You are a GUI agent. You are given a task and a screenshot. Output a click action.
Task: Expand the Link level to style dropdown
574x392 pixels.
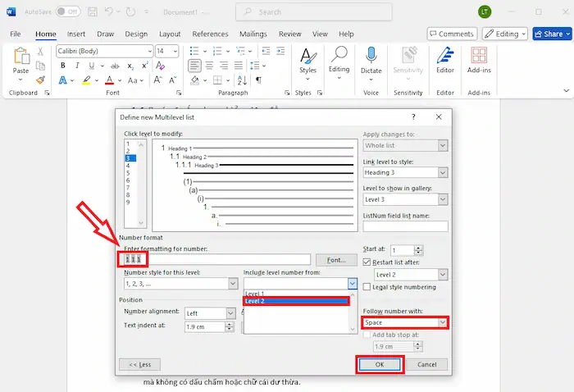[443, 172]
